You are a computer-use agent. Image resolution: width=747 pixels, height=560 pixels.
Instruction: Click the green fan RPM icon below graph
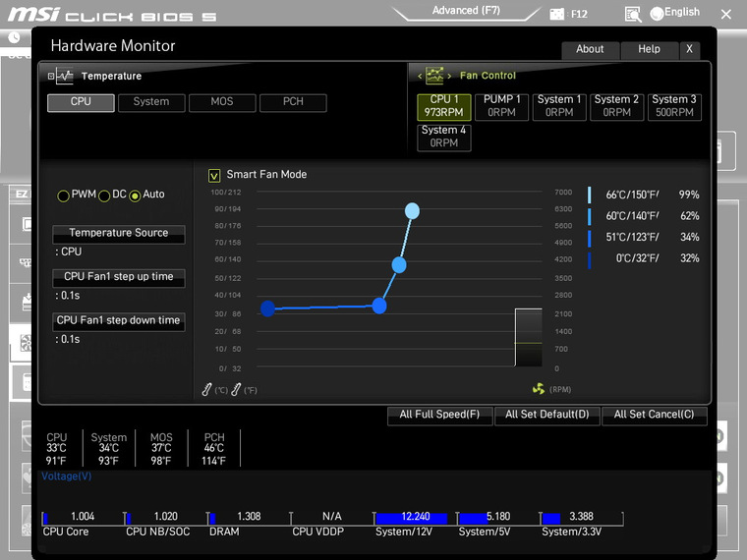click(x=539, y=389)
